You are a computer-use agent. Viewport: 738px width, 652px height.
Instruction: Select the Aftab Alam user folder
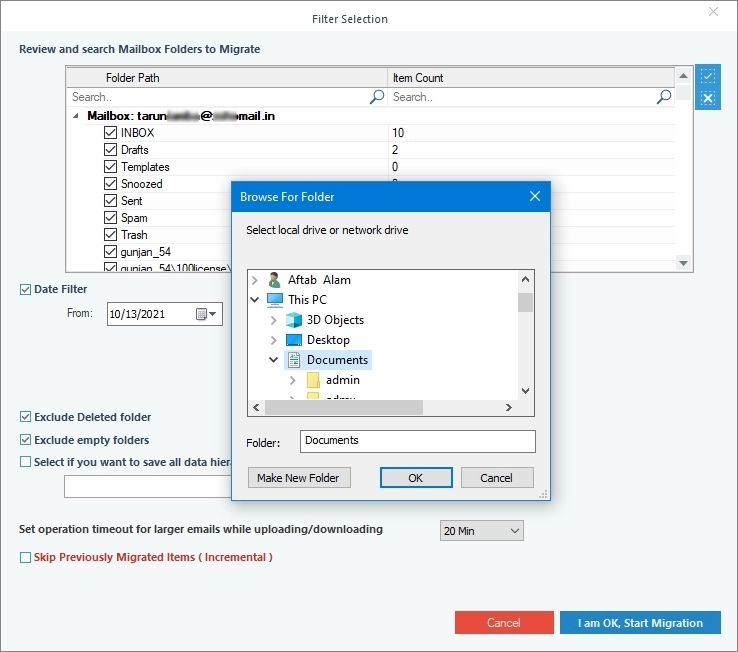(x=319, y=280)
